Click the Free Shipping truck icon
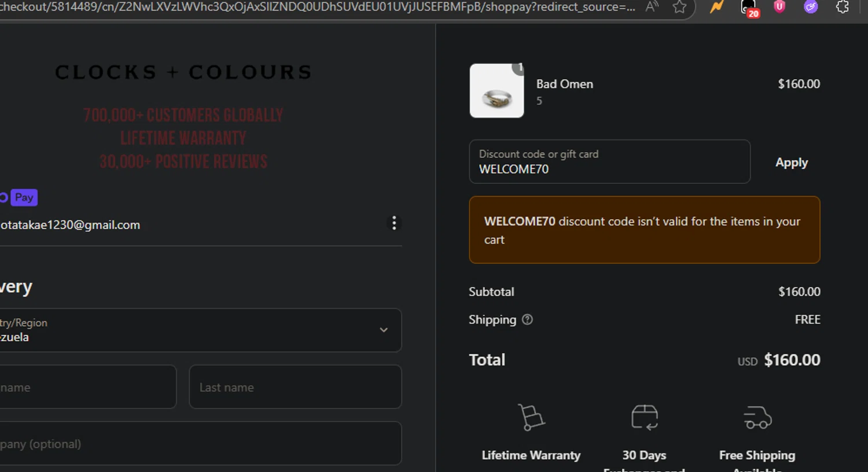Viewport: 868px width, 472px height. click(757, 417)
